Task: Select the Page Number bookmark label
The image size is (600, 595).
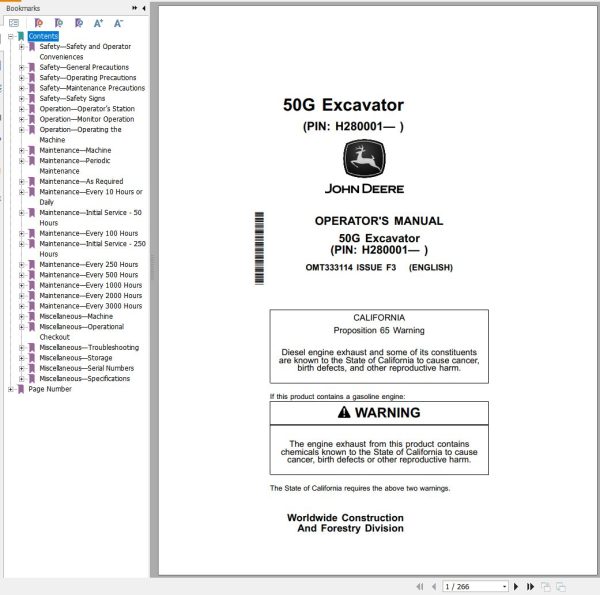Action: [x=50, y=389]
